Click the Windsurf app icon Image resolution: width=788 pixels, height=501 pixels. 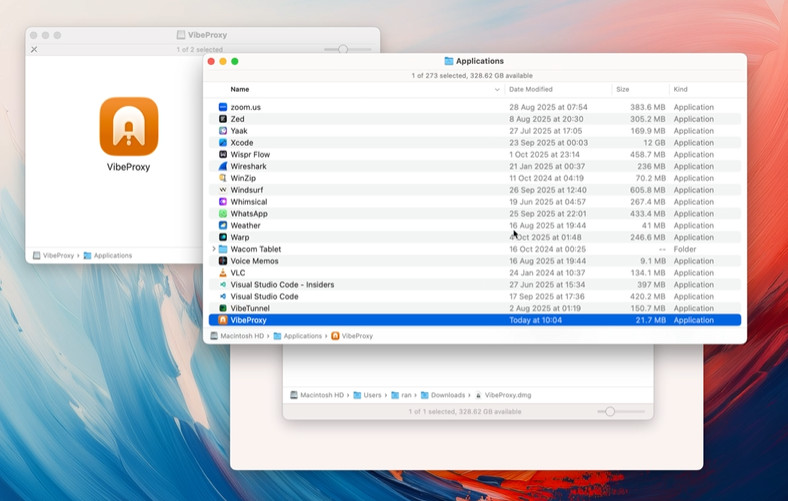(x=223, y=190)
